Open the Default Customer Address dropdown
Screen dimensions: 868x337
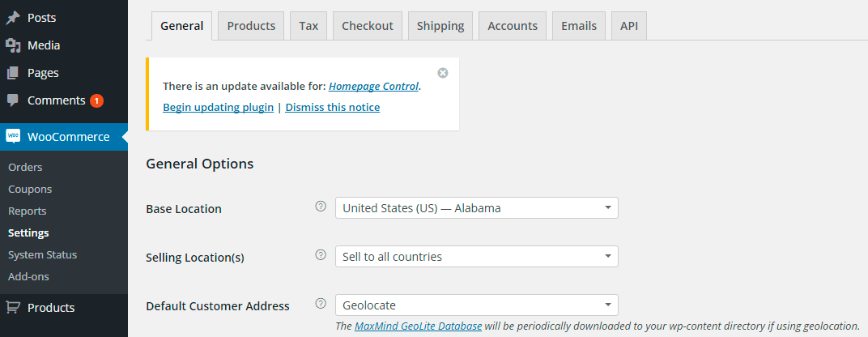(477, 305)
